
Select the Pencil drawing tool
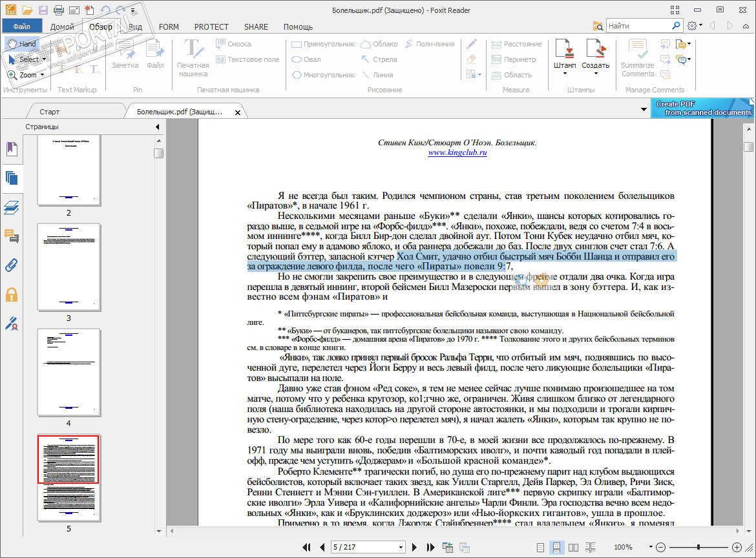coord(472,44)
